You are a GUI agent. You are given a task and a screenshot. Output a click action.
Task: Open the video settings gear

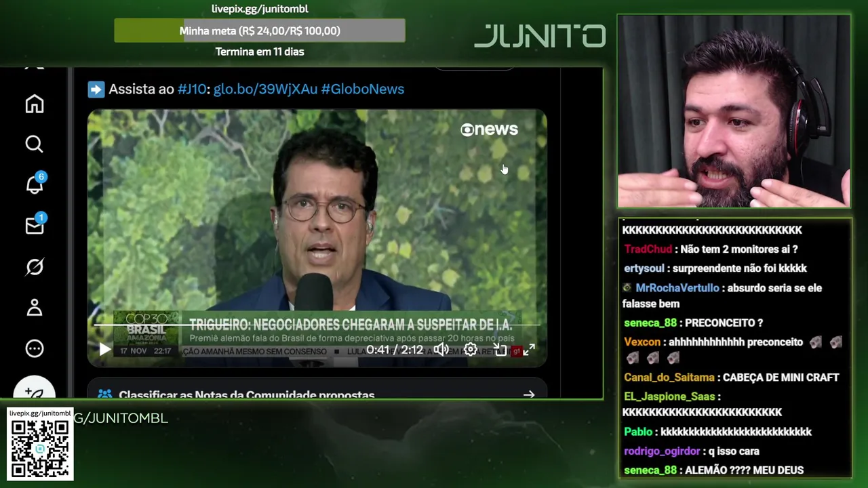click(471, 350)
